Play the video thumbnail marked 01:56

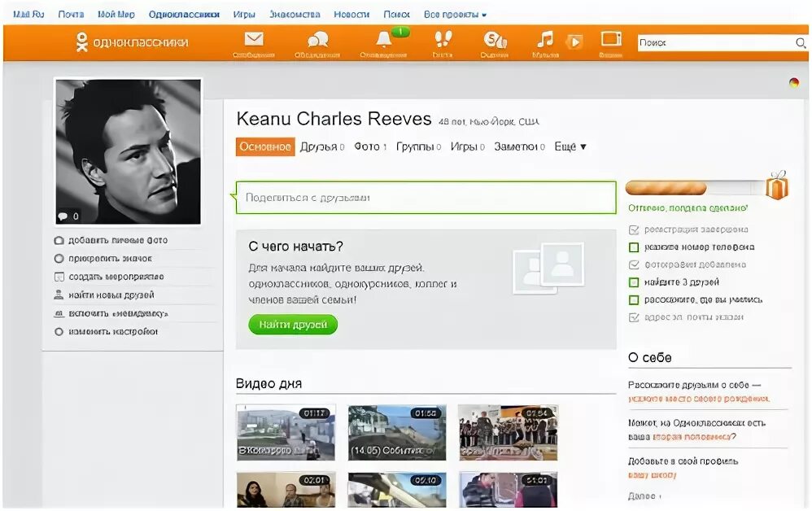(397, 433)
